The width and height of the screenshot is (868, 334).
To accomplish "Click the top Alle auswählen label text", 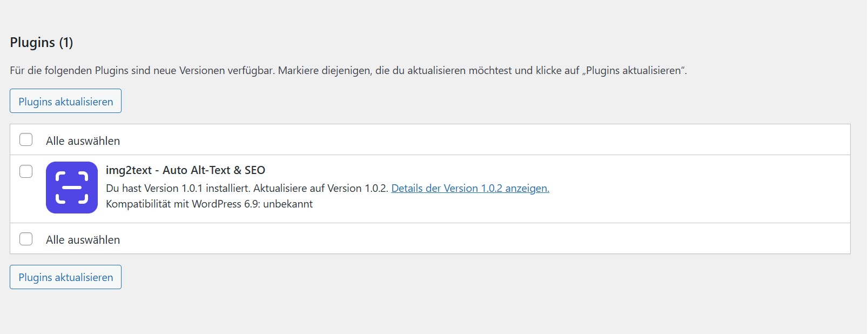I will click(83, 141).
